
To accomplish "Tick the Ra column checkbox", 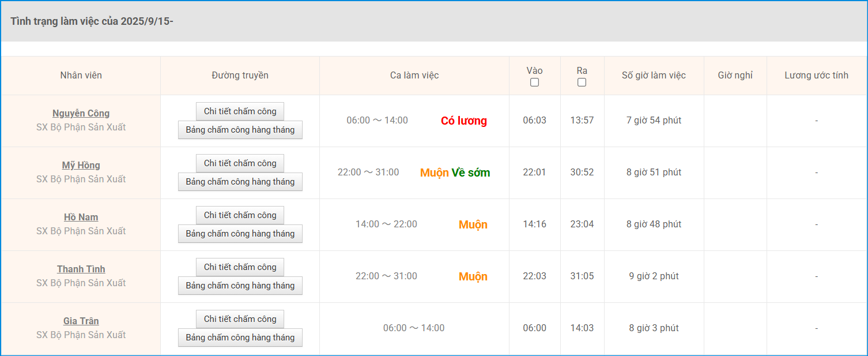I will click(x=582, y=83).
